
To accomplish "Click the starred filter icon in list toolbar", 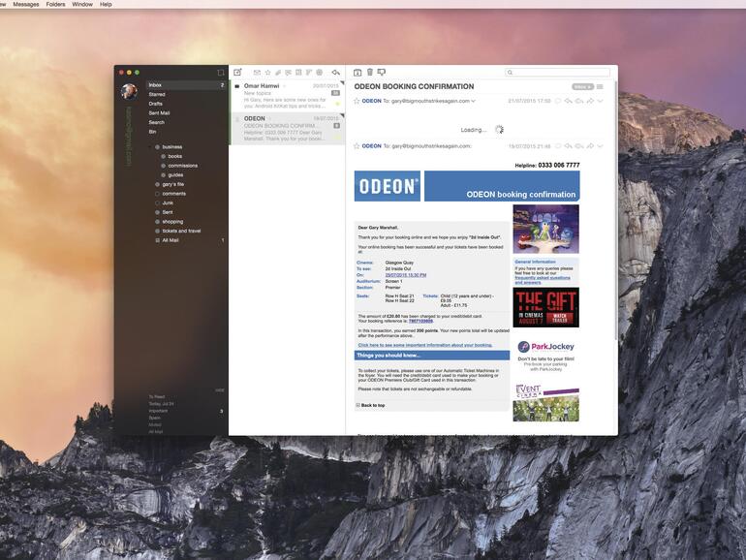I will point(267,73).
